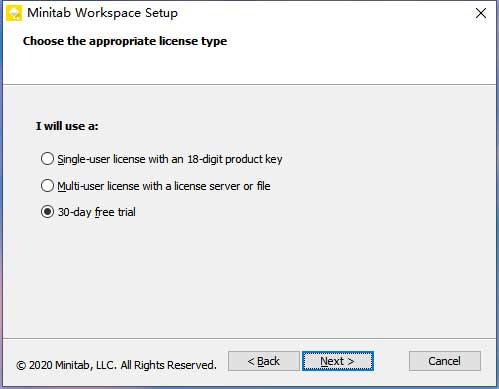Choose Multi-user license with license server
This screenshot has width=499, height=389.
point(47,186)
